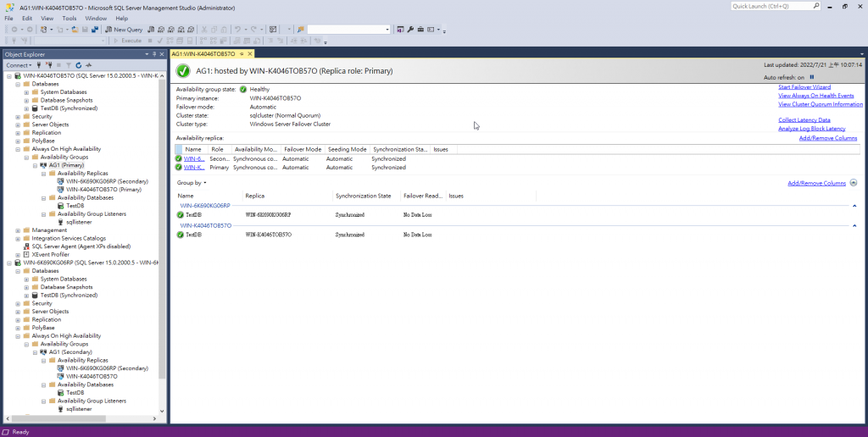
Task: Click the Toolbox icon in the toolbar
Action: (x=420, y=30)
